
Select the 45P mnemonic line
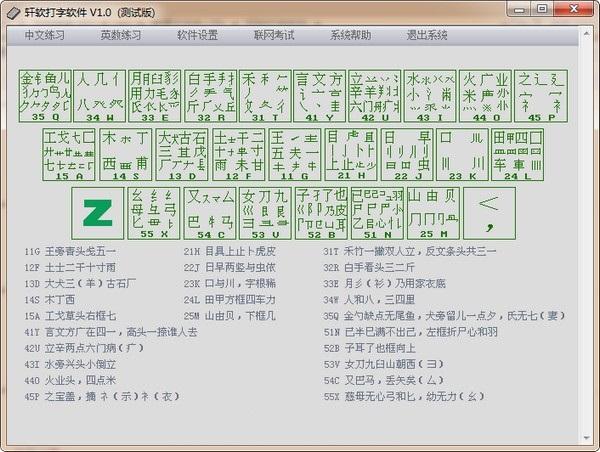102,396
